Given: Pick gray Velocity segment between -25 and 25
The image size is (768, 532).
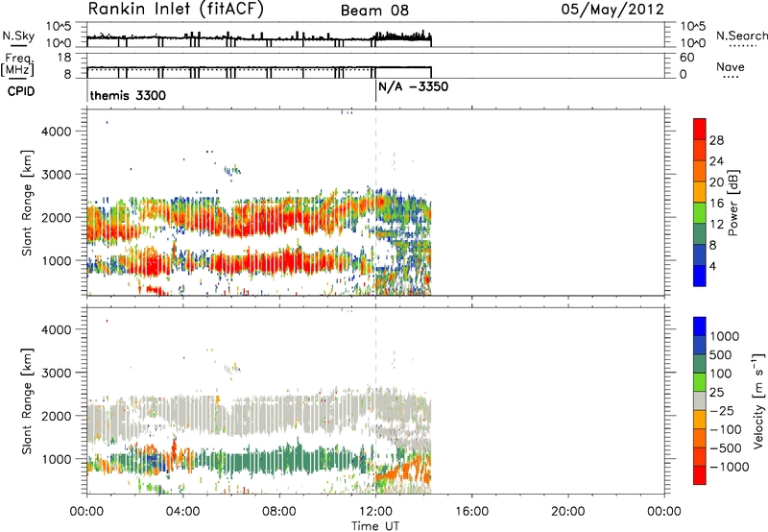Looking at the screenshot, I should (700, 400).
